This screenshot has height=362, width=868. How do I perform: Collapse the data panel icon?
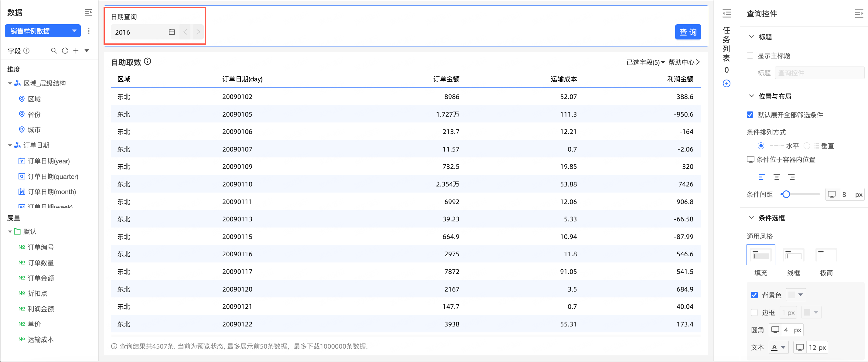(x=88, y=12)
